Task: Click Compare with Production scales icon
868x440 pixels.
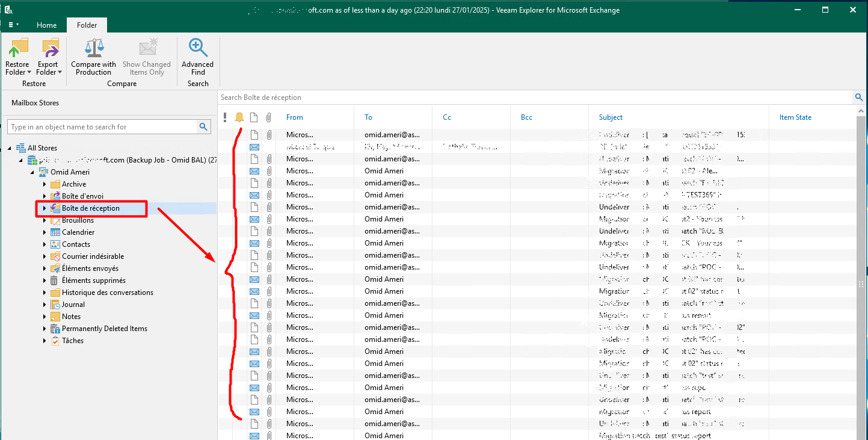Action: 94,48
